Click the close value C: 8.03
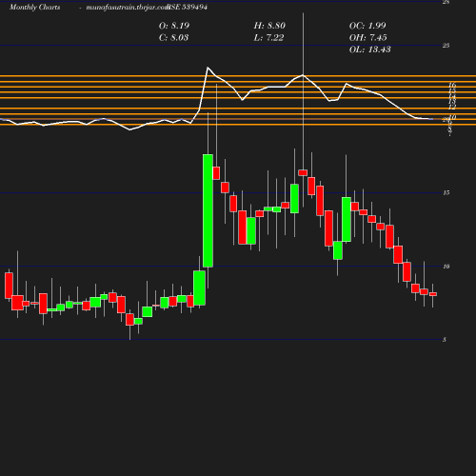 (173, 38)
